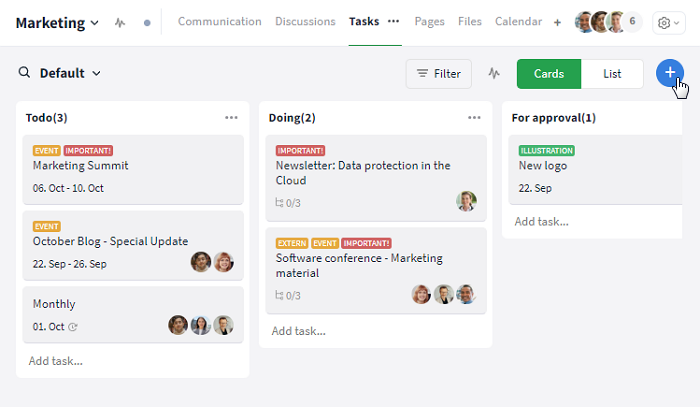Click Add task in the Doing column
The height and width of the screenshot is (407, 700).
[x=298, y=331]
